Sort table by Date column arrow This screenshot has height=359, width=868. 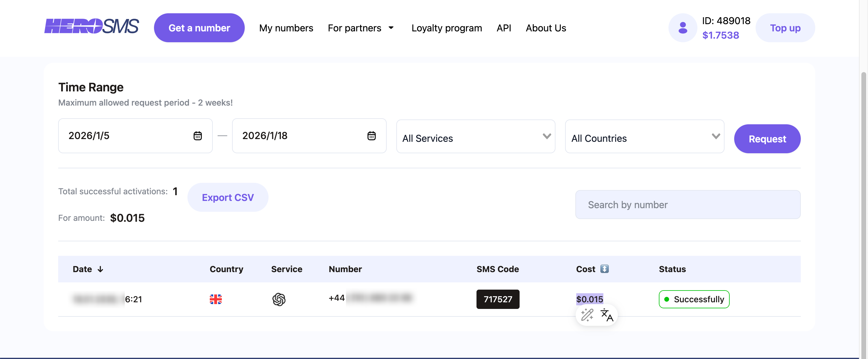point(100,269)
